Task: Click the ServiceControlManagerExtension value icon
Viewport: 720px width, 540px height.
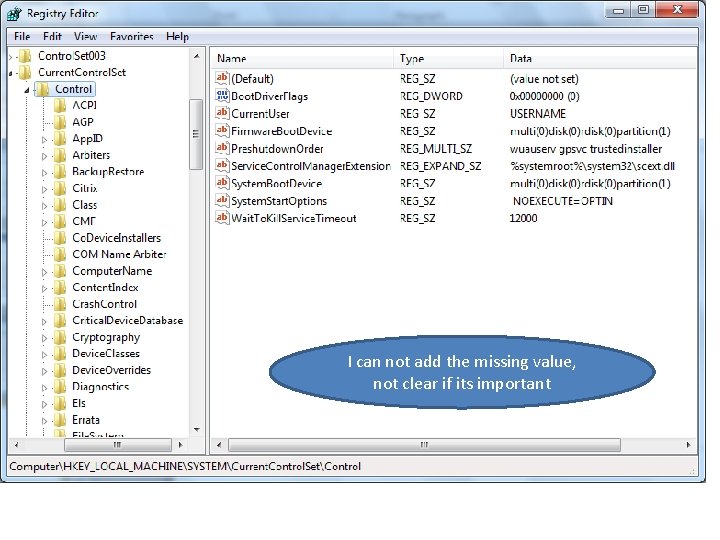Action: [x=222, y=165]
